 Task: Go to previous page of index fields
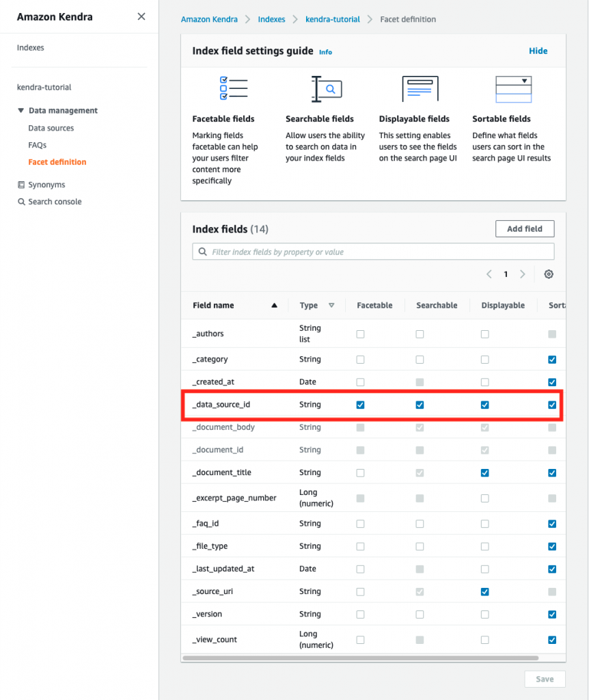(489, 274)
